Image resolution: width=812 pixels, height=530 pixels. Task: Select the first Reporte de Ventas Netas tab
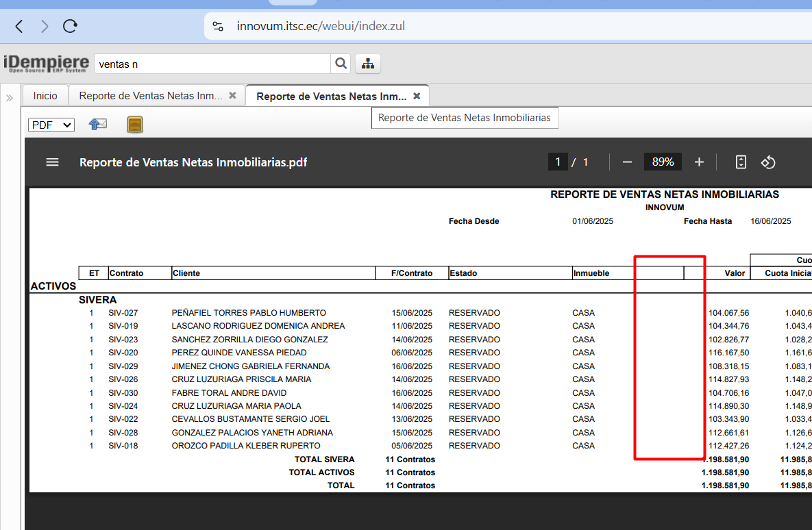coord(150,96)
